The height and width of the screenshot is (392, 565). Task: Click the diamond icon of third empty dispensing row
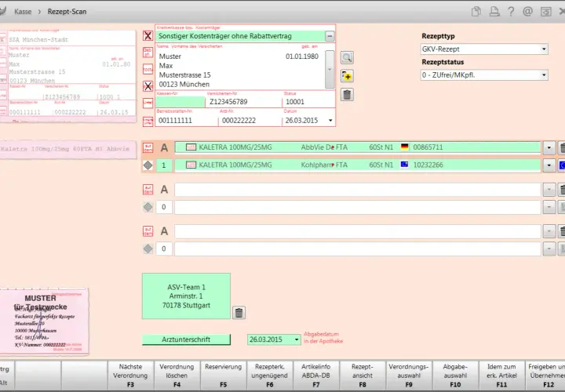pyautogui.click(x=148, y=249)
